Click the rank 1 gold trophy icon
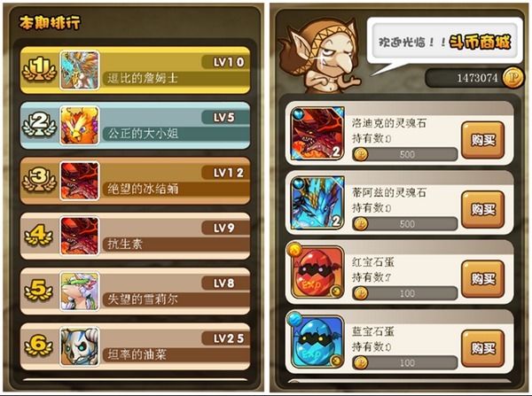The width and height of the screenshot is (532, 396). 39,69
